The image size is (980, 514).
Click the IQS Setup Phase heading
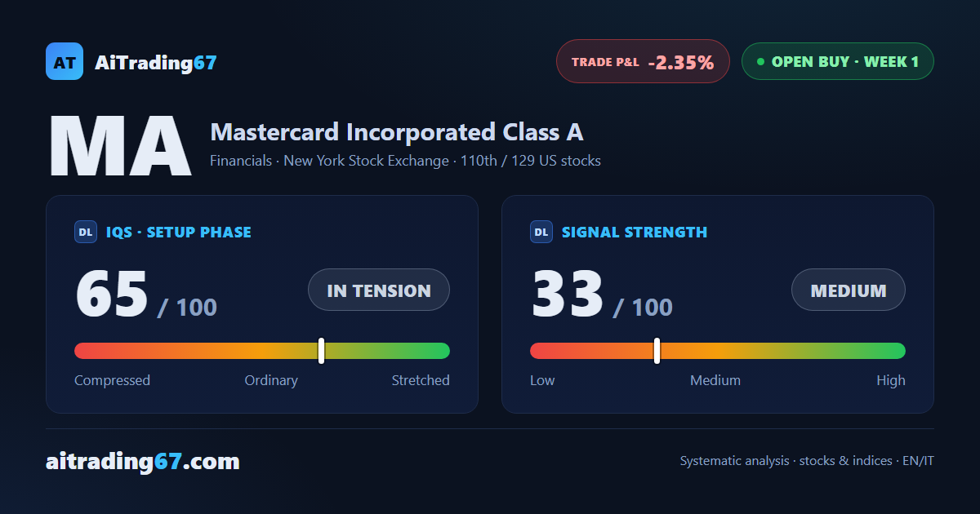179,233
